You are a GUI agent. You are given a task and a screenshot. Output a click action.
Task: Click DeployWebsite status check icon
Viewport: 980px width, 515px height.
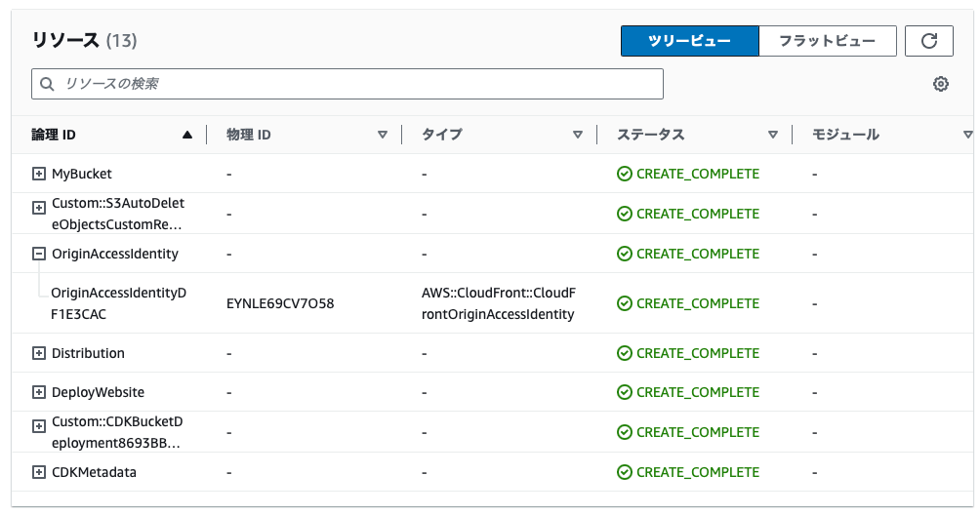pyautogui.click(x=625, y=392)
